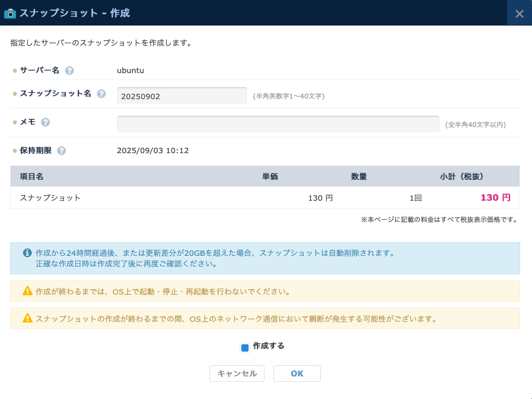The image size is (532, 399).
Task: Click warning icon in OS起動・停止 notice
Action: point(27,291)
